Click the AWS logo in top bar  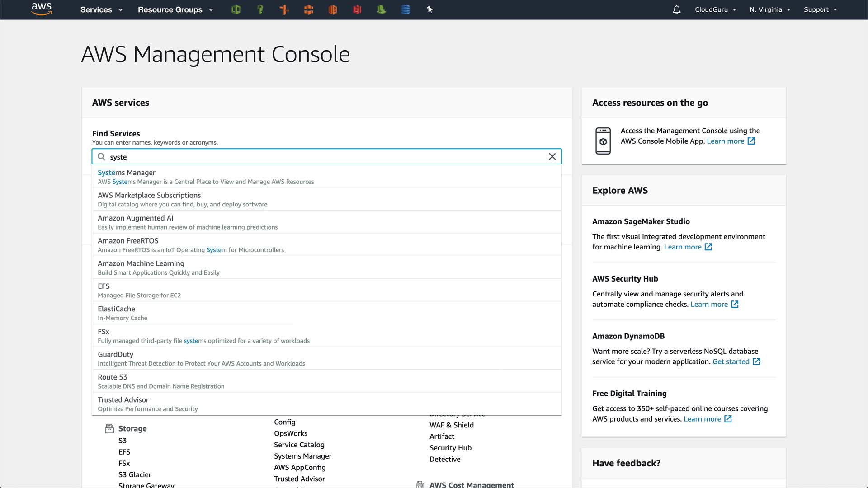(42, 9)
